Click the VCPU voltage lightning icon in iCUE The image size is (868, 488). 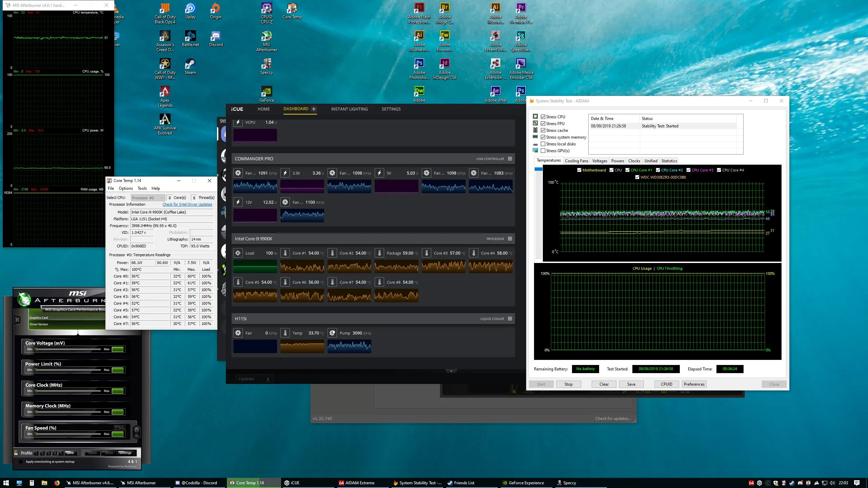coord(238,122)
